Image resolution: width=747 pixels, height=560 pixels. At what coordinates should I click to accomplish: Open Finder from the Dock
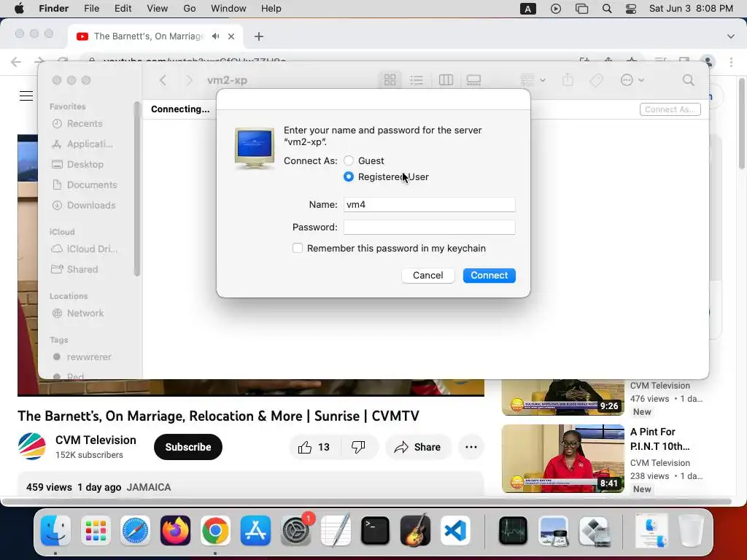click(55, 531)
